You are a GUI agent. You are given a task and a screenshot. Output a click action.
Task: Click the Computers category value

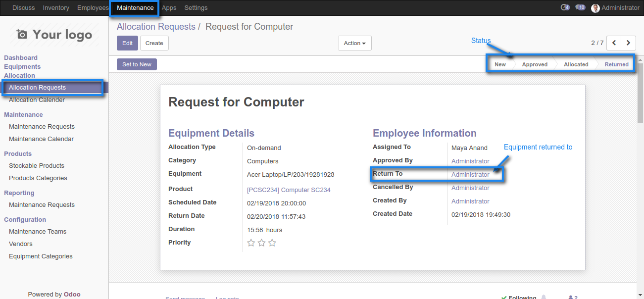pyautogui.click(x=262, y=161)
